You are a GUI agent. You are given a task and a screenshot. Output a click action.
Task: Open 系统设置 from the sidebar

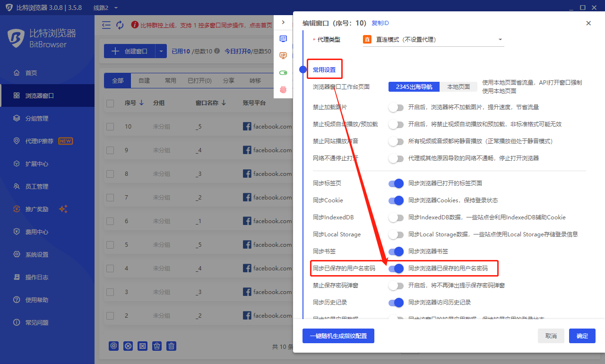tap(37, 255)
